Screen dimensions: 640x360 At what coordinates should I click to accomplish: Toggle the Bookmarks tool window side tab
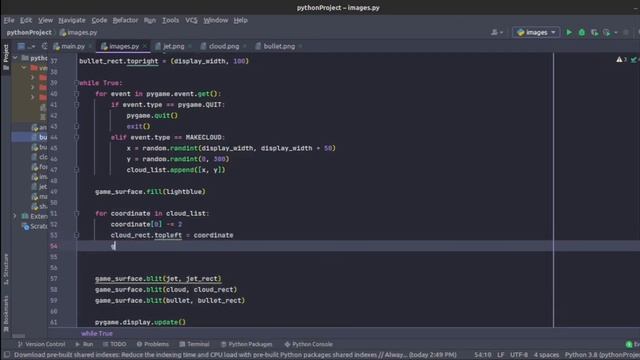(6, 313)
